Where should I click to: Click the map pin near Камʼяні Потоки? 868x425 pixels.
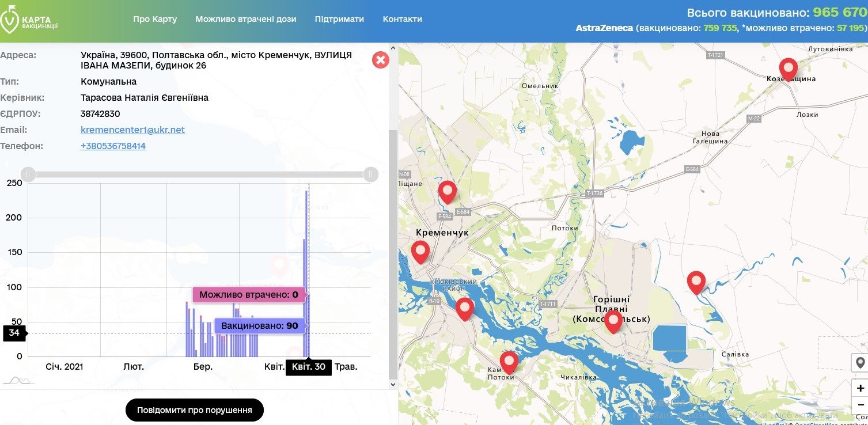pyautogui.click(x=509, y=362)
